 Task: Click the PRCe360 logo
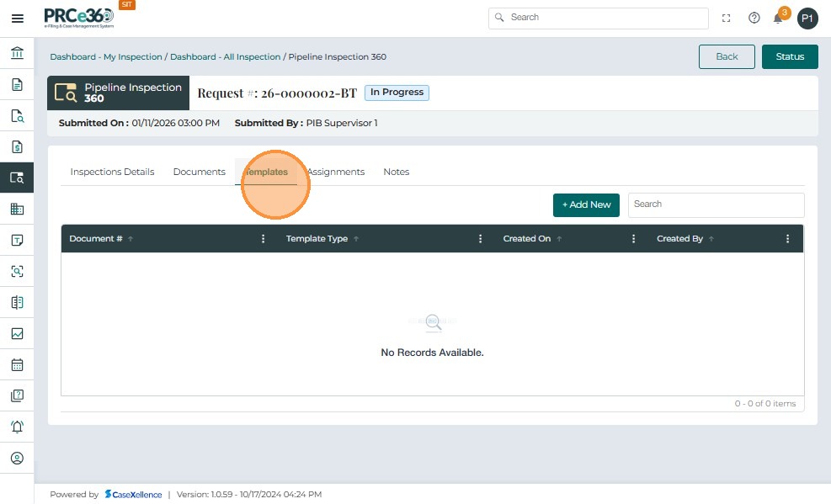coord(79,18)
